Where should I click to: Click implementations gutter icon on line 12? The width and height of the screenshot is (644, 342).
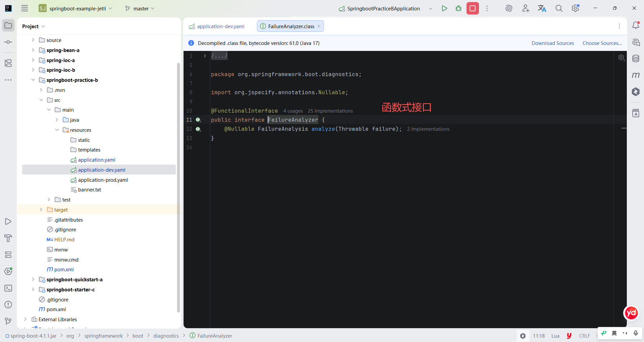coord(198,129)
